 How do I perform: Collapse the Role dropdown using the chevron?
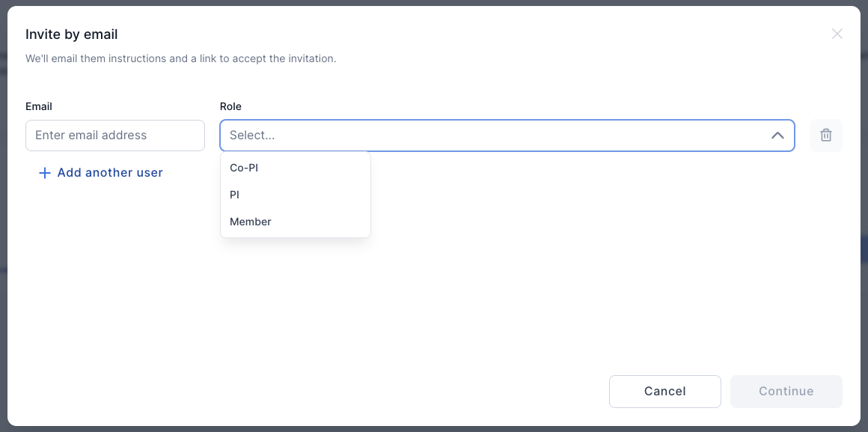(x=777, y=136)
